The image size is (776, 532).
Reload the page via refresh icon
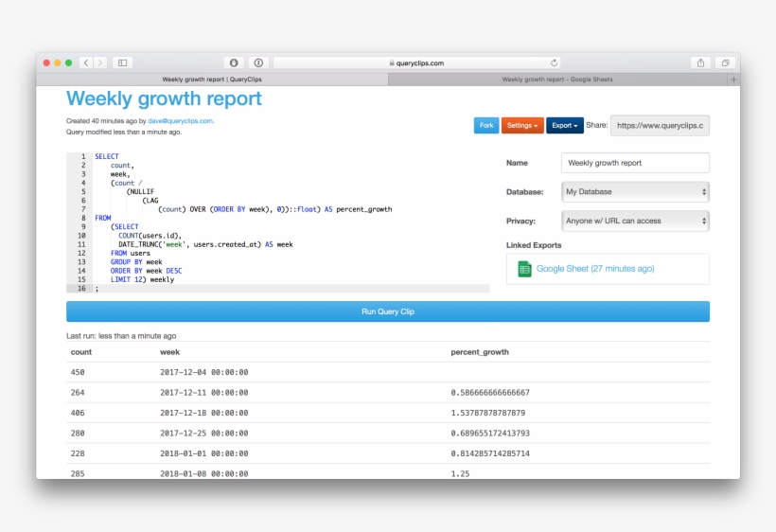[554, 62]
